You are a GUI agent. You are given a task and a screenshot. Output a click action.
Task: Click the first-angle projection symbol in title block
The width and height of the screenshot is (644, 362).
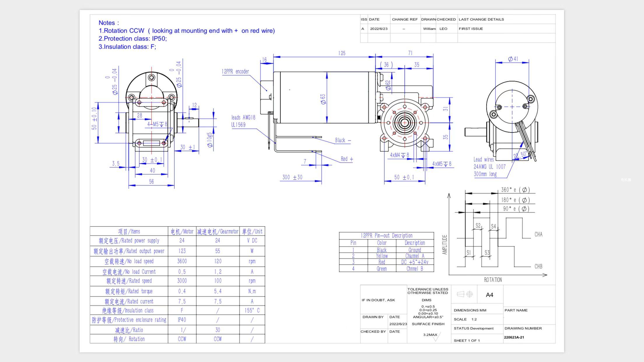coord(465,294)
